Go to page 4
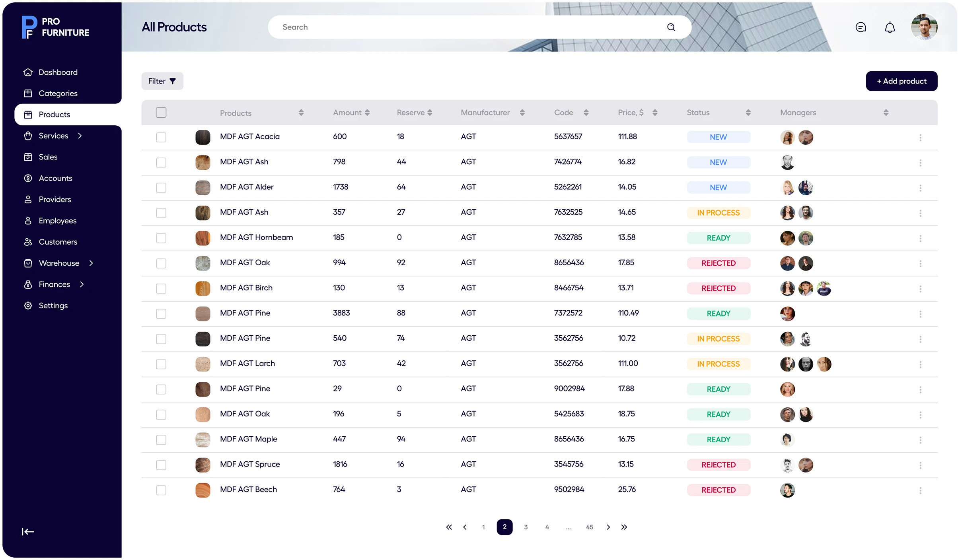The width and height of the screenshot is (960, 560). (547, 527)
